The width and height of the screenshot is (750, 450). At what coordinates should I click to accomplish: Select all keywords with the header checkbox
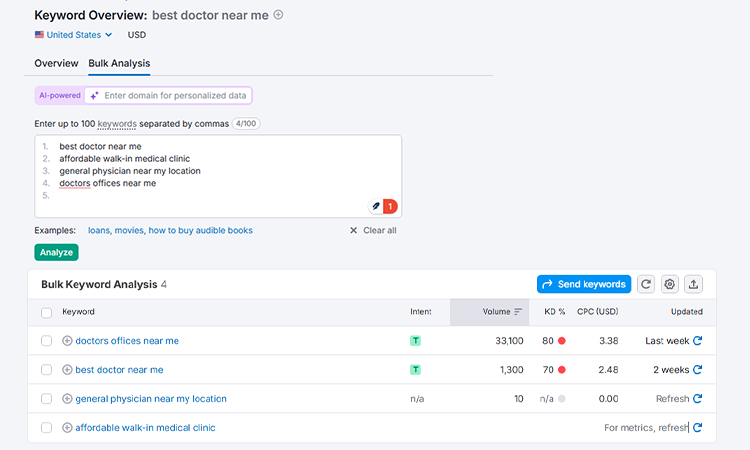(46, 313)
